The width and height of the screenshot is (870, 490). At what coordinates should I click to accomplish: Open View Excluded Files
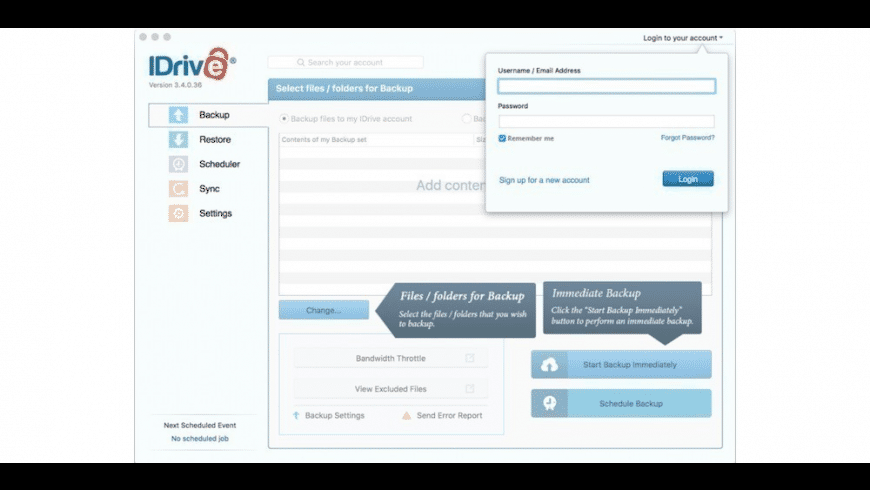pos(391,388)
